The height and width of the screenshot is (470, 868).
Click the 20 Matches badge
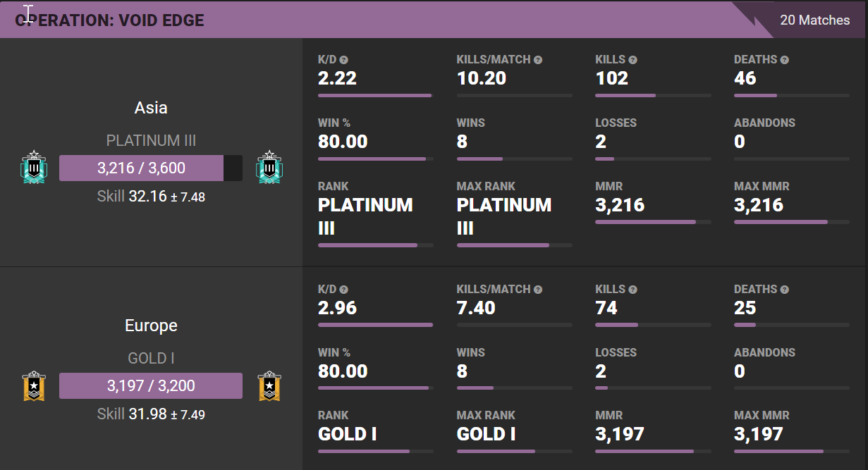click(814, 20)
